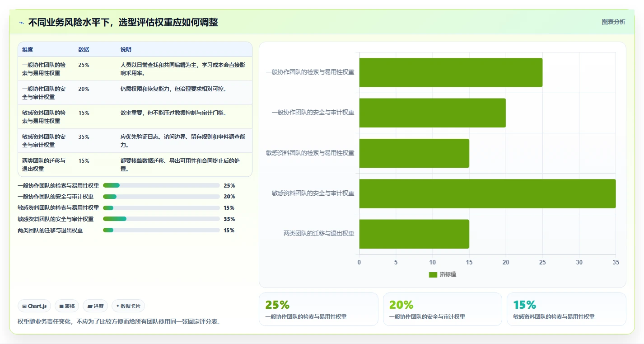Screen dimensions: 644x344
Task: Click the footer note 权重随业务责任变化
Action: (x=119, y=322)
